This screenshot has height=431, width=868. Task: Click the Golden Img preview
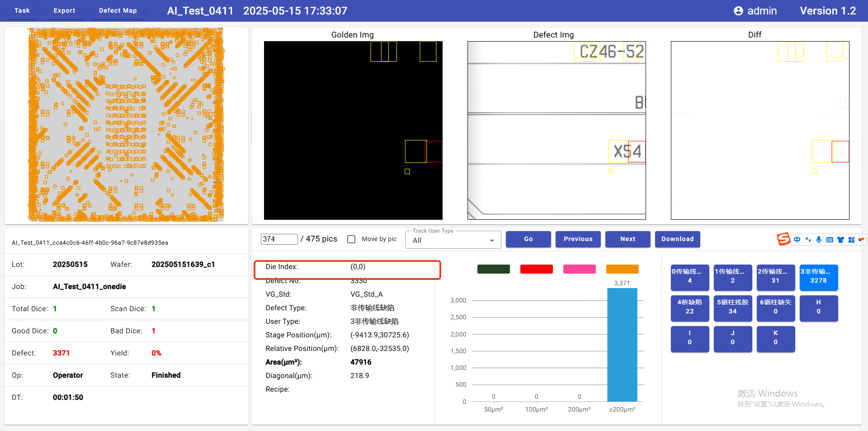[x=353, y=130]
